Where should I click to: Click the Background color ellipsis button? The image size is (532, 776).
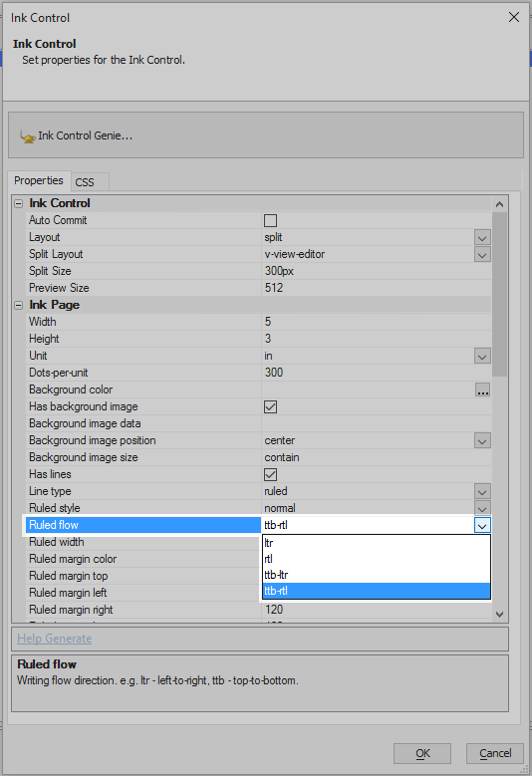pos(482,389)
